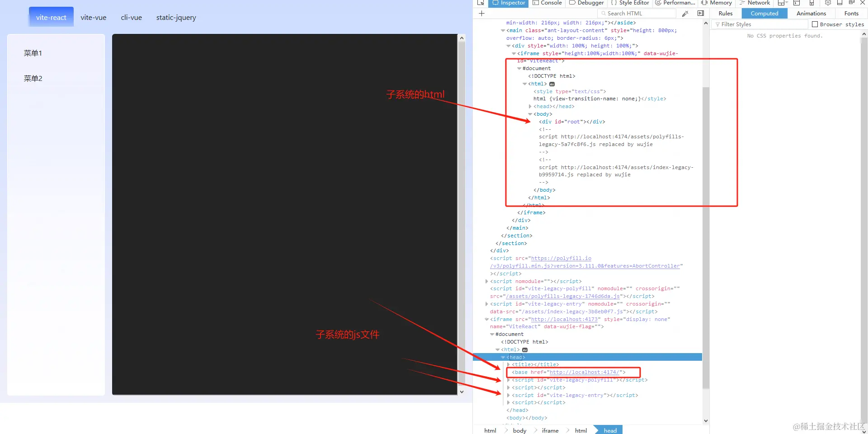Click the first html breadcrumb
Viewport: 868px width, 434px height.
click(490, 430)
